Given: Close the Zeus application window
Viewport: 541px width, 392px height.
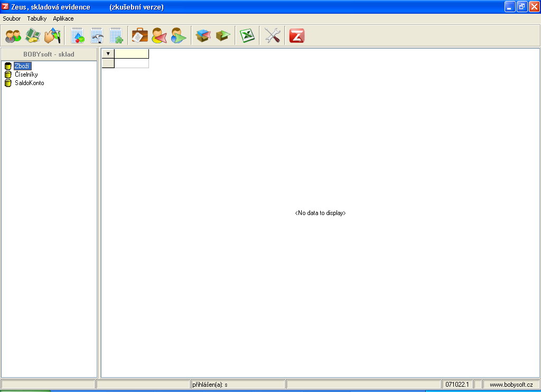Looking at the screenshot, I should tap(534, 6).
